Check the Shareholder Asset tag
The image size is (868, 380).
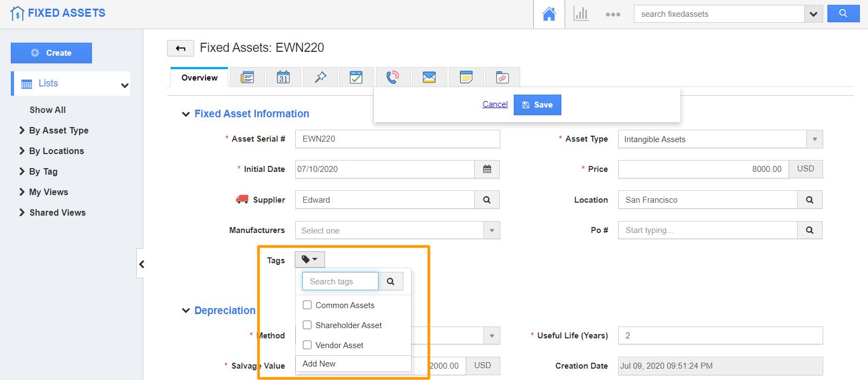pos(307,325)
